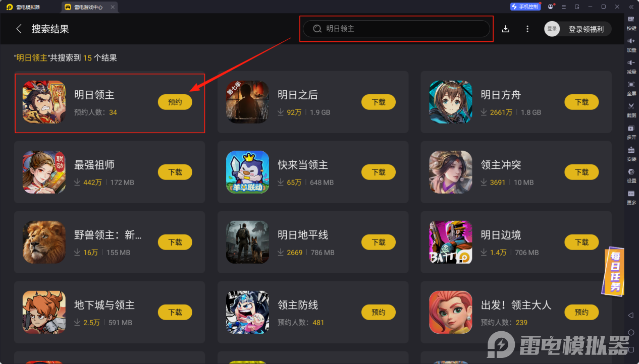
Task: Toggle 全屏 fullscreen in the sidebar
Action: (x=631, y=87)
